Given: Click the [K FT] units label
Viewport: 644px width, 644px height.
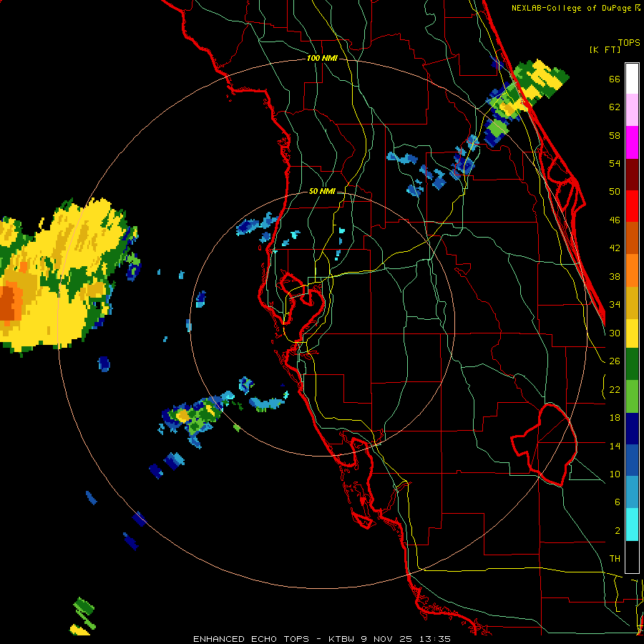Looking at the screenshot, I should 605,49.
